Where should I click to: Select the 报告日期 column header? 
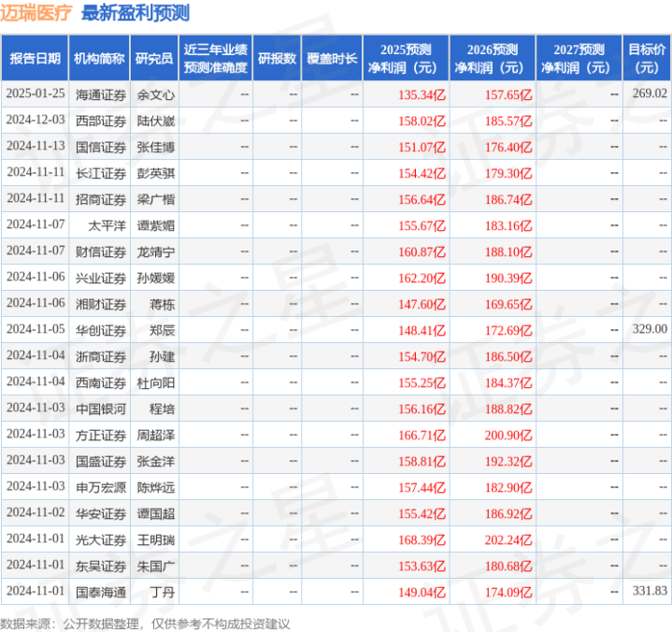(35, 58)
